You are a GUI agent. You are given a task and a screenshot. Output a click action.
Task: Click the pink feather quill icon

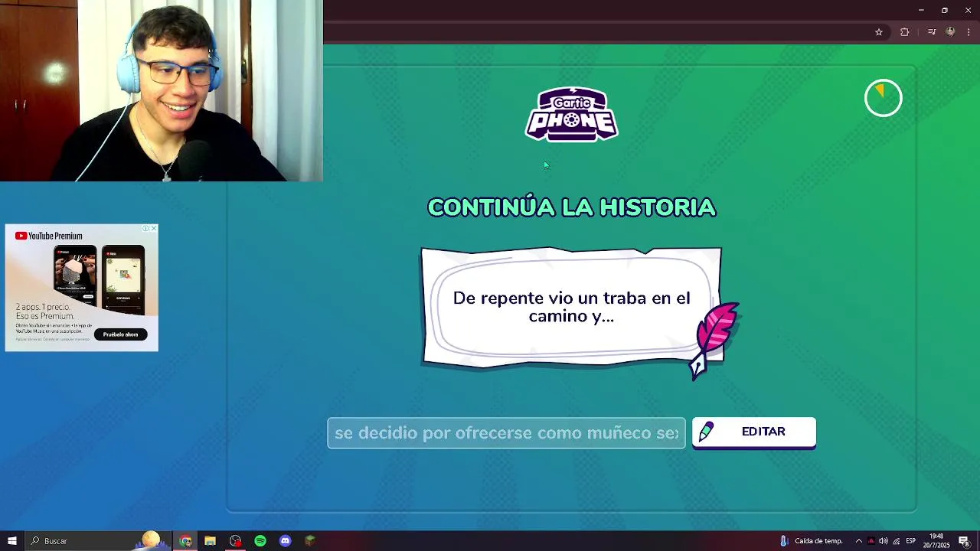coord(716,341)
